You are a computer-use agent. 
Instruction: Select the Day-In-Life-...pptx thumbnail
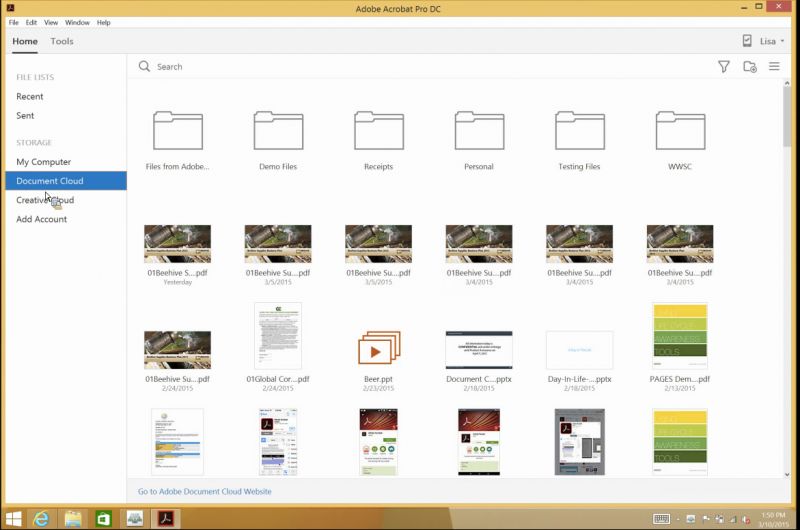[x=580, y=350]
